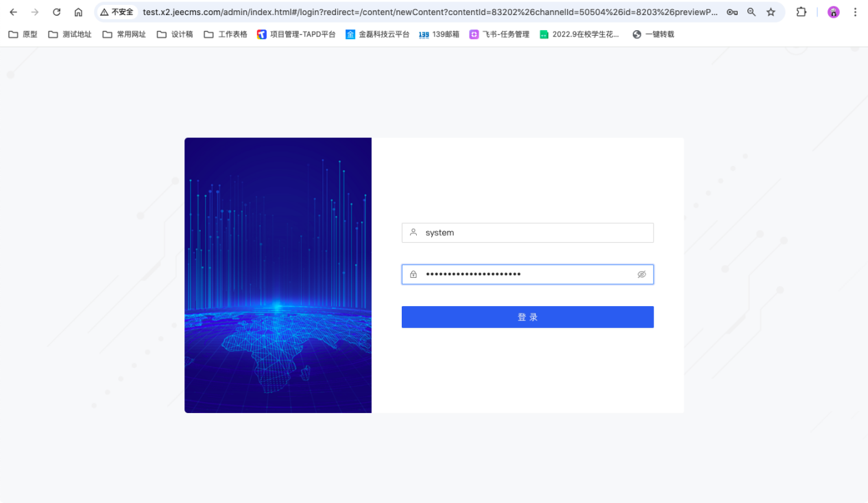Open the 测试地址 bookmark folder
This screenshot has width=868, height=503.
click(x=70, y=34)
